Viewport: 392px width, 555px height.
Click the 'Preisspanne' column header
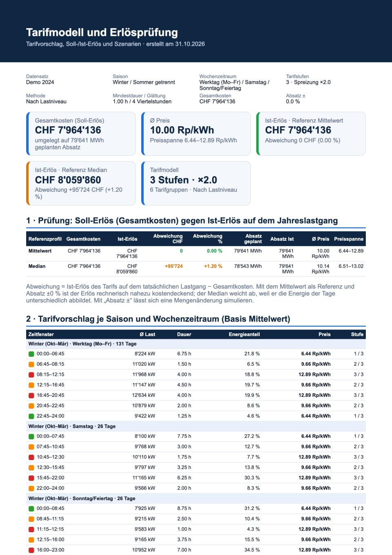click(349, 239)
